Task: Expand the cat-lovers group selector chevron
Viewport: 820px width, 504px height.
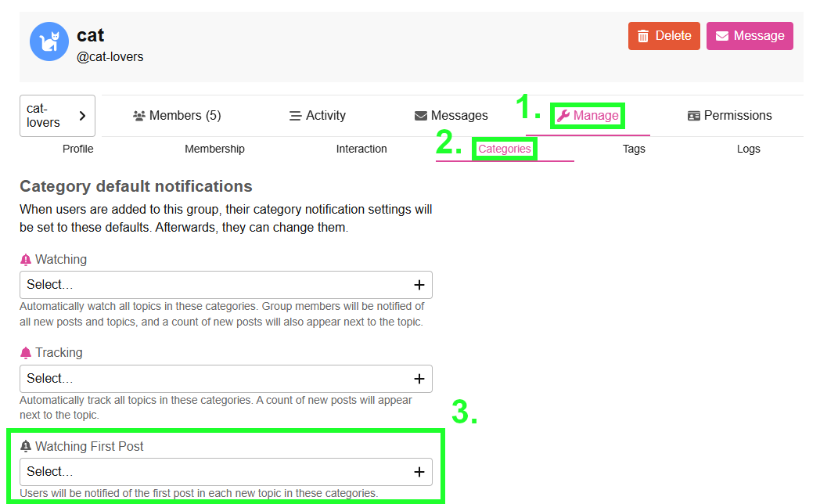Action: click(x=82, y=116)
